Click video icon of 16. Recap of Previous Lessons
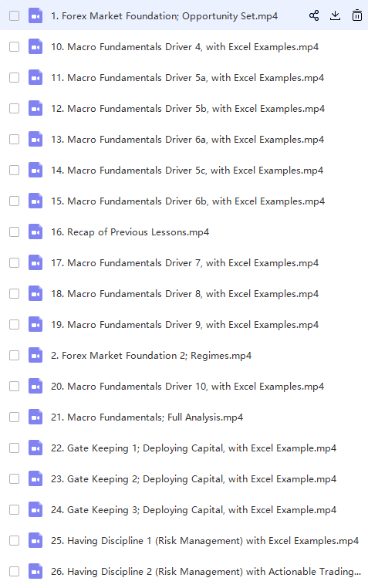 [35, 231]
